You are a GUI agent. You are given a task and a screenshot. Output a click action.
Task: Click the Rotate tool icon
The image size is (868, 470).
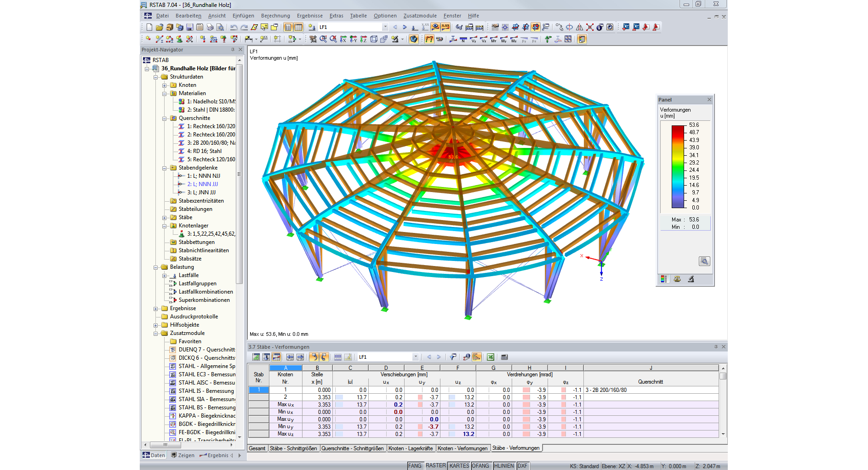click(569, 27)
